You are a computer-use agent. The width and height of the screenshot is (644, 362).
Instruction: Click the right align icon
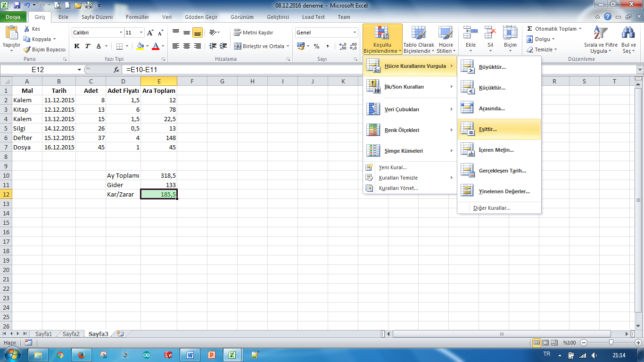(x=198, y=46)
